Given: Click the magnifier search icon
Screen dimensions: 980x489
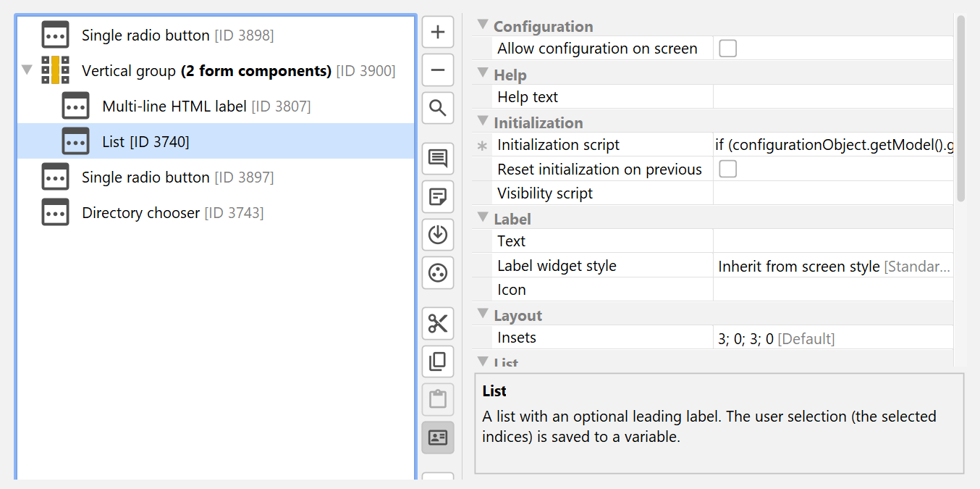Looking at the screenshot, I should [438, 109].
